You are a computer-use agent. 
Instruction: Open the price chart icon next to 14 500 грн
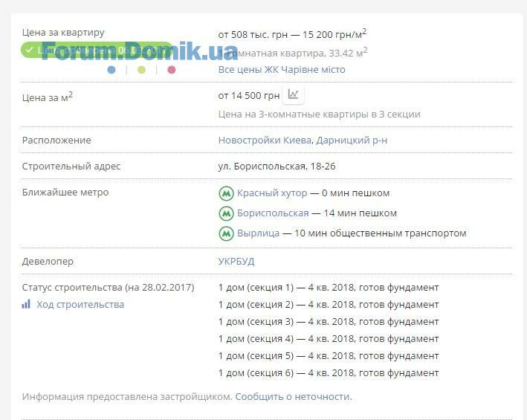point(293,94)
